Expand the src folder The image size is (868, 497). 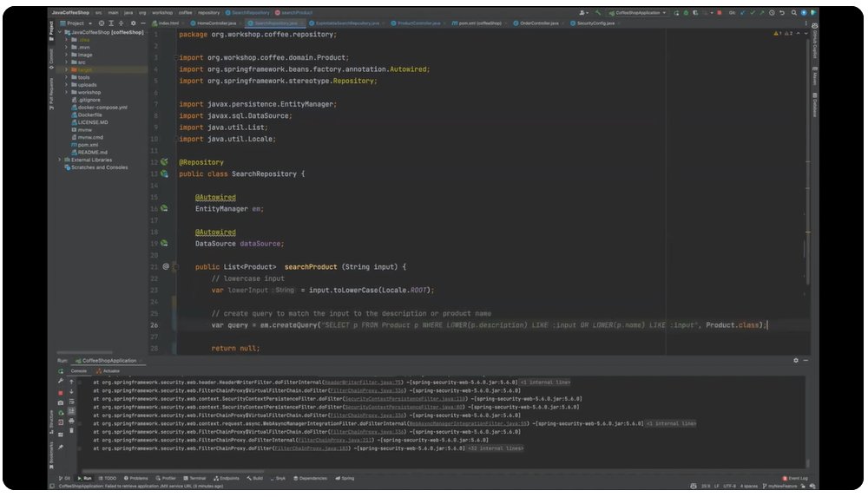pyautogui.click(x=67, y=62)
